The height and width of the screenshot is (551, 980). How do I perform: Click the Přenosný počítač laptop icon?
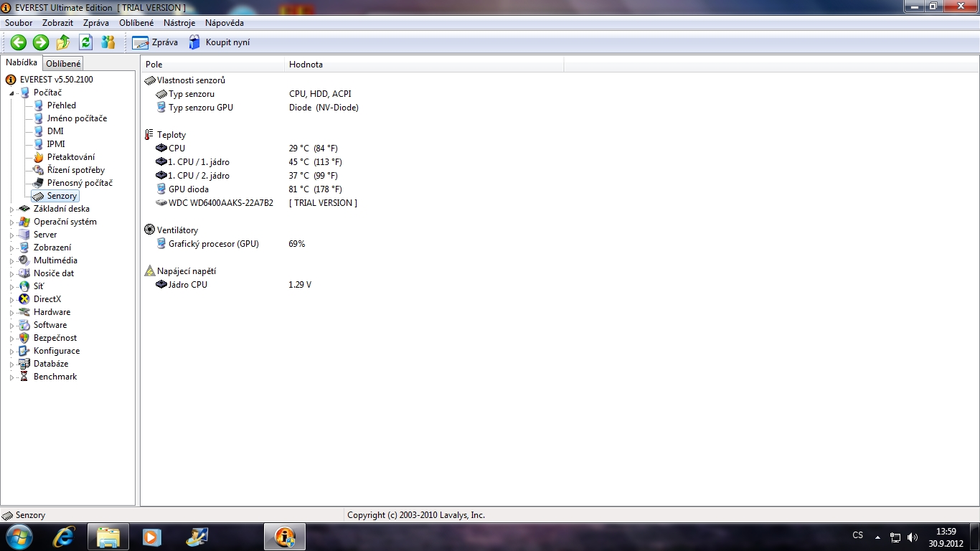pos(39,183)
